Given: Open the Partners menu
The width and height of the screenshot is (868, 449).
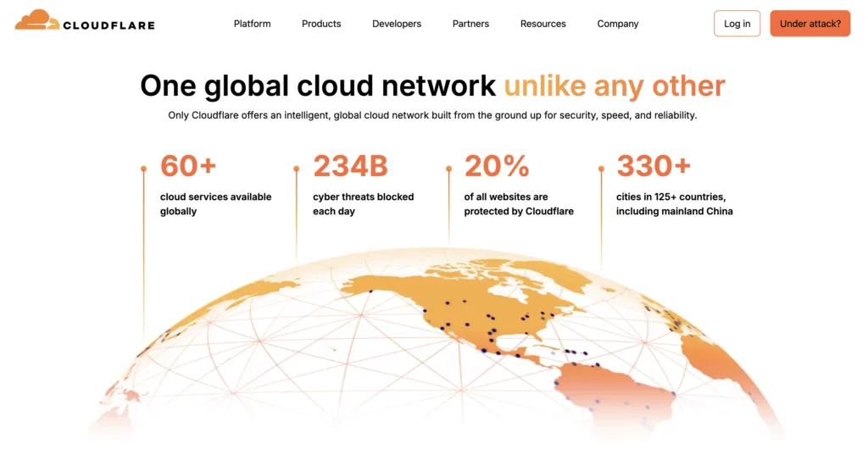Looking at the screenshot, I should [x=470, y=24].
